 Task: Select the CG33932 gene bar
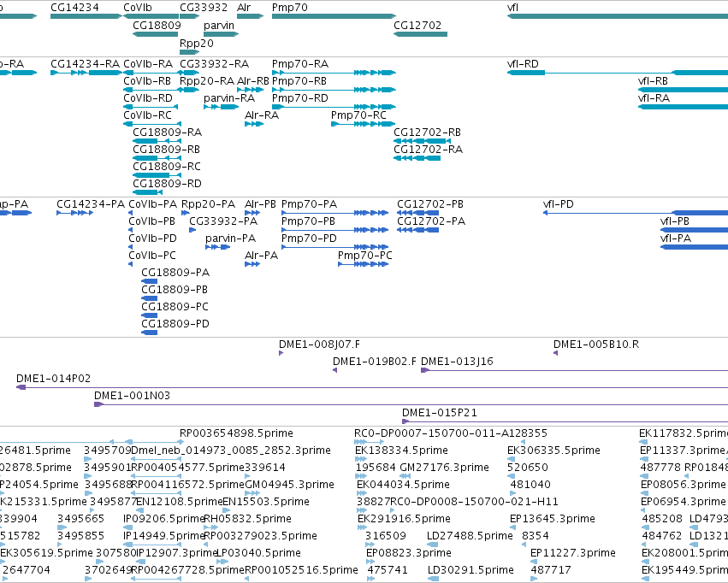tap(189, 16)
